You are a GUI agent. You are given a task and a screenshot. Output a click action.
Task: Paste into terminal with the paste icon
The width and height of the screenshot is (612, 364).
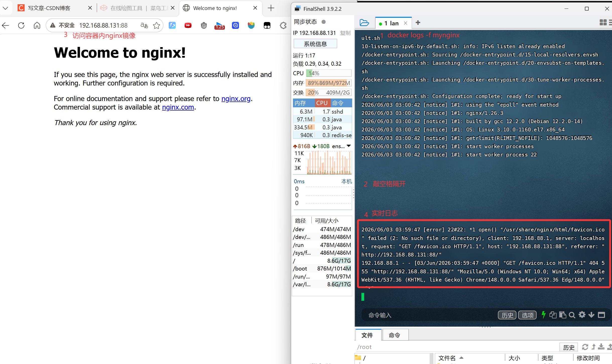563,315
